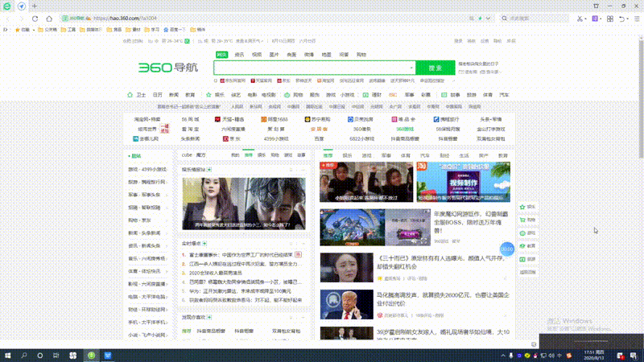The image size is (644, 362).
Task: Open the 携程旅行 site link
Action: [447, 119]
